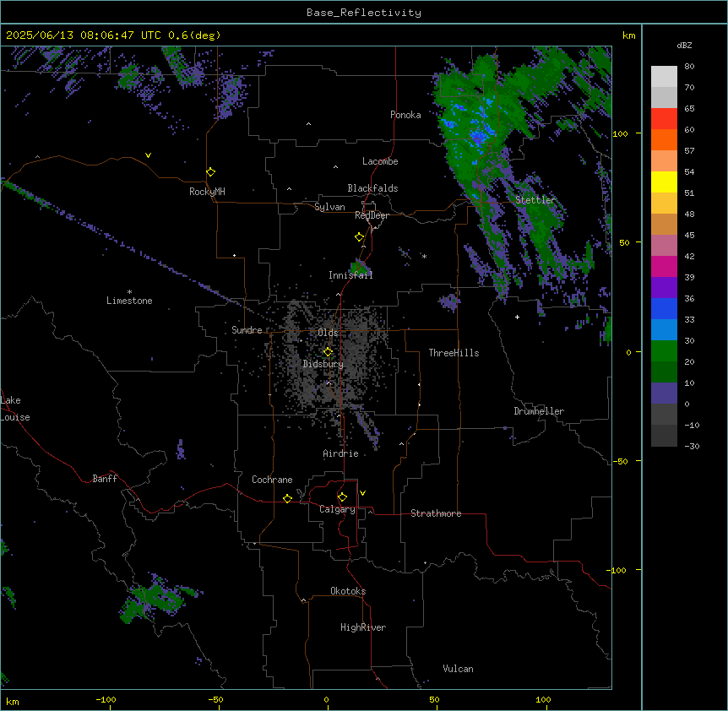This screenshot has width=728, height=711.
Task: Click the km unit label at top right
Action: point(628,35)
